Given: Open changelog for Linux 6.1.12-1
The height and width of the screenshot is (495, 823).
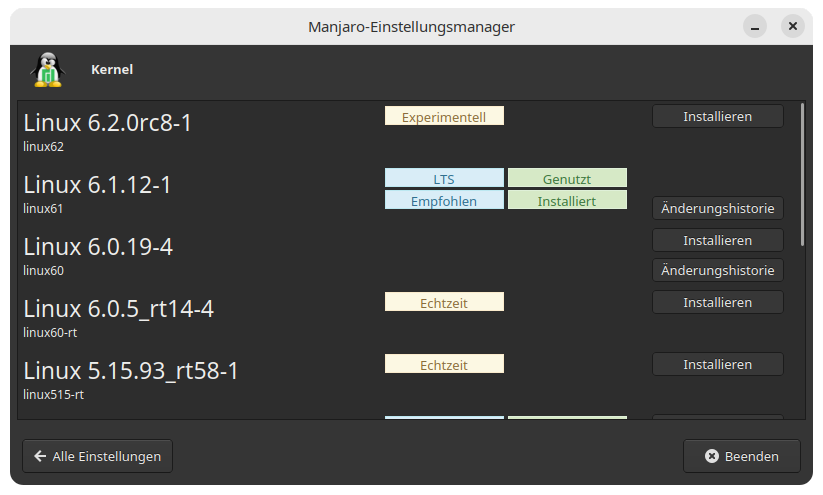Looking at the screenshot, I should (718, 208).
